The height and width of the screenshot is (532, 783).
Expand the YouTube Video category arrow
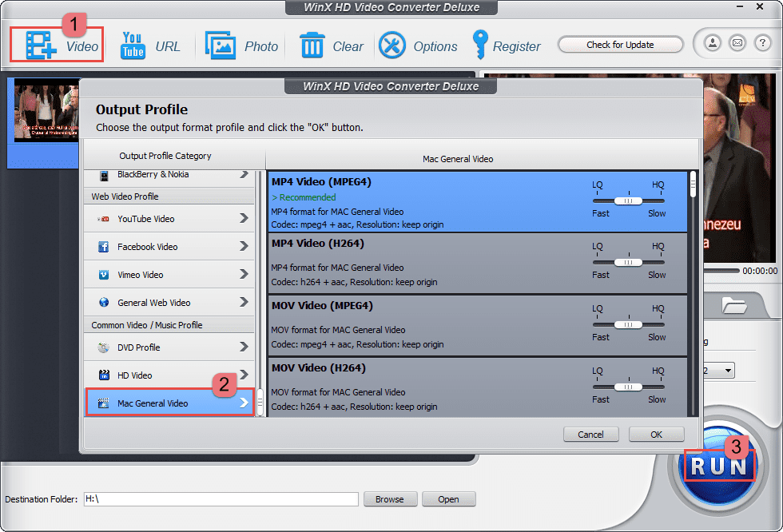click(x=244, y=218)
